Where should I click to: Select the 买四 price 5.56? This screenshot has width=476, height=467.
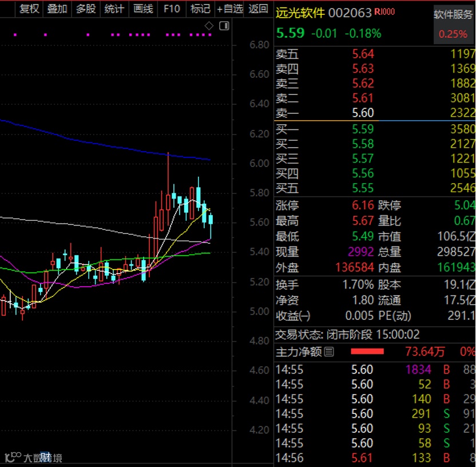(x=363, y=173)
